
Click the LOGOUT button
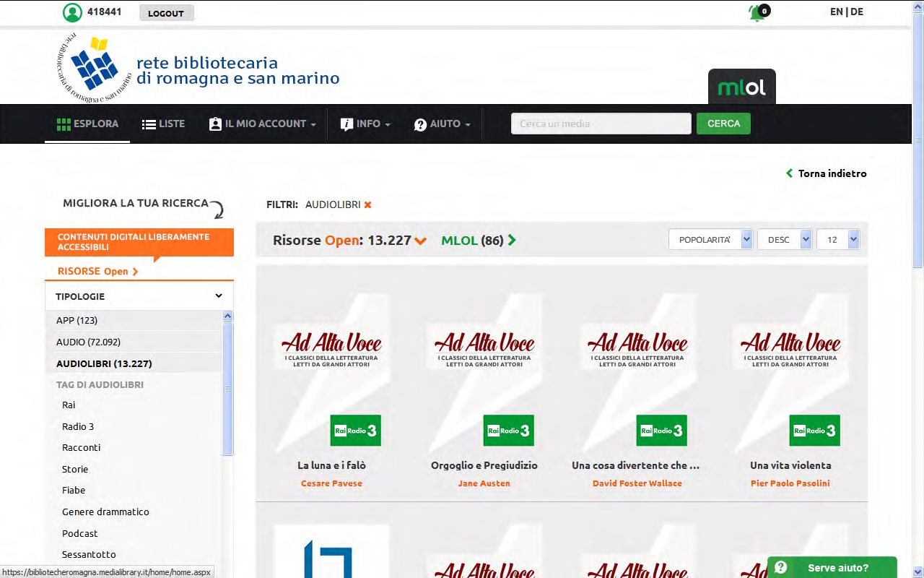[x=166, y=13]
